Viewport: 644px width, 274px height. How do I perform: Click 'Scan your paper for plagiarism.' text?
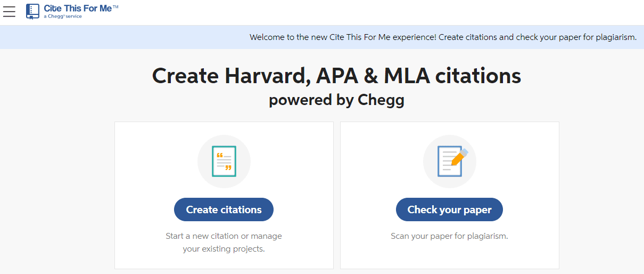pyautogui.click(x=449, y=236)
